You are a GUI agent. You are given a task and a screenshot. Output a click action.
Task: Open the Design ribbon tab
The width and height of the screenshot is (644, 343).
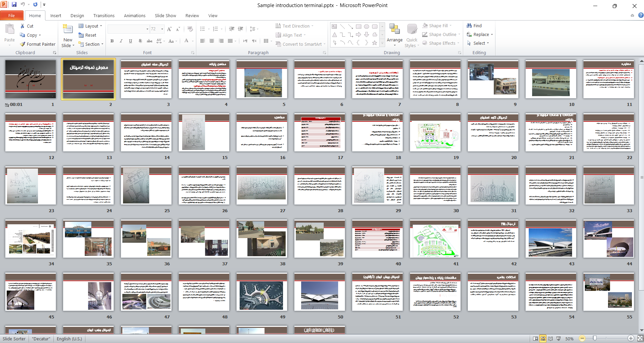click(77, 15)
